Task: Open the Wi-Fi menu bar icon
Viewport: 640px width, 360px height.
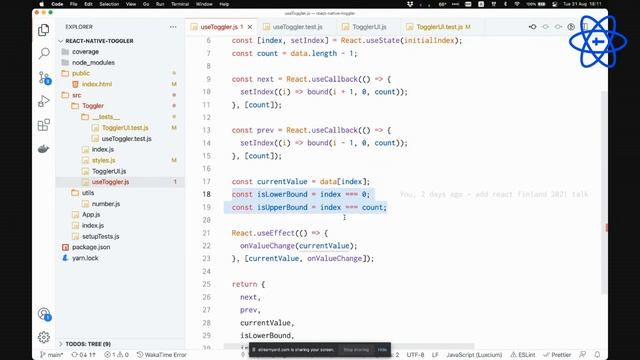Action: tap(517, 4)
